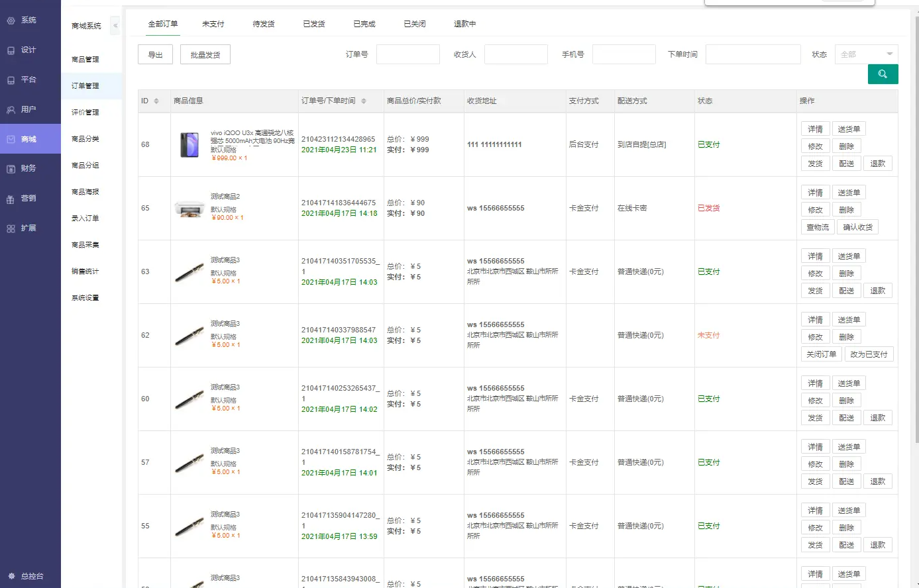Click 退款 for order 68
The width and height of the screenshot is (919, 588).
[878, 164]
